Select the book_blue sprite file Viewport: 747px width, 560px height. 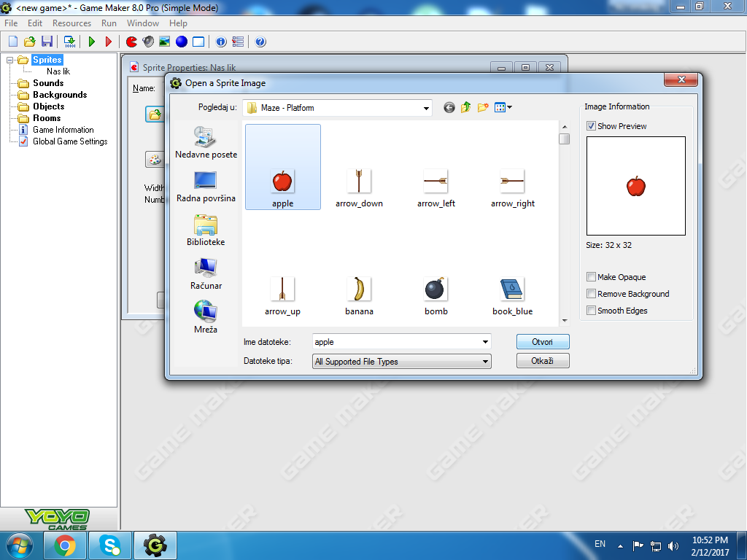point(513,296)
